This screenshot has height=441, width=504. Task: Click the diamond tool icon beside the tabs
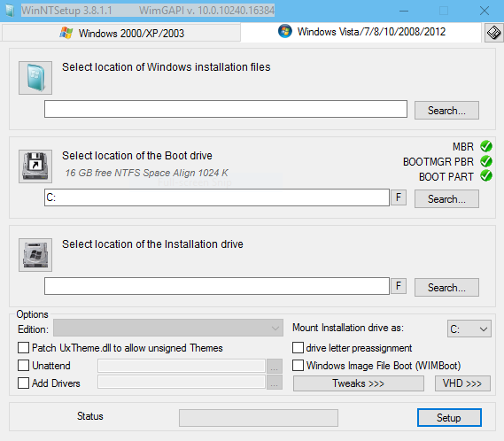493,33
